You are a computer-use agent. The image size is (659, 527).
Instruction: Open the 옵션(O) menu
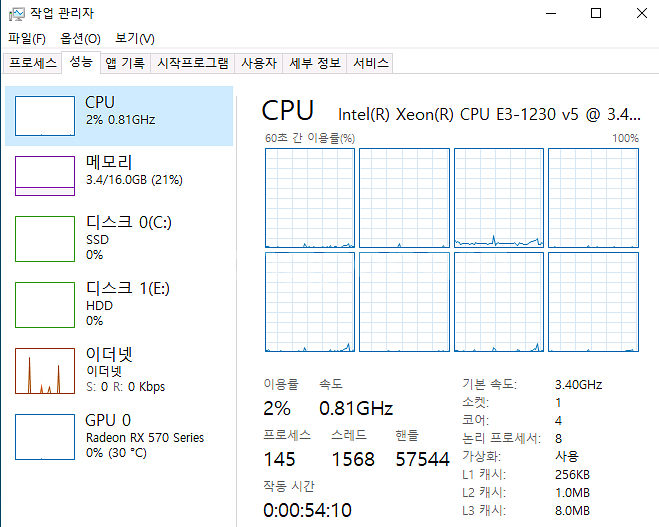tap(80, 39)
